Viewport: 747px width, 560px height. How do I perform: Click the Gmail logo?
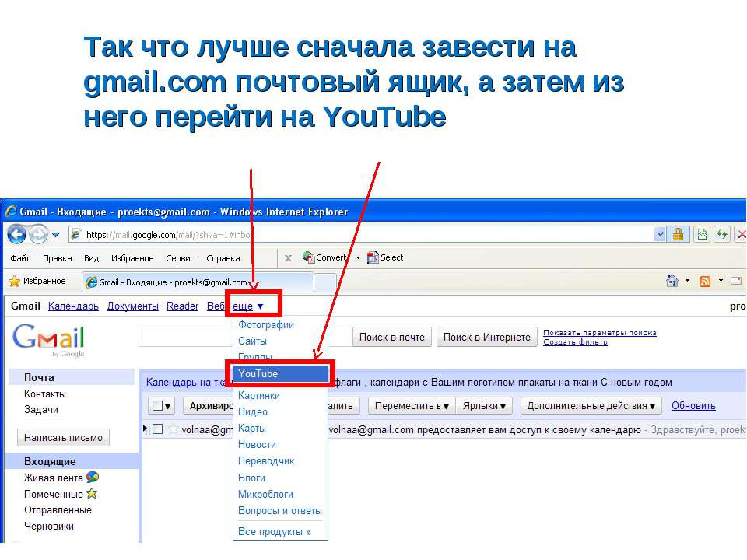pyautogui.click(x=48, y=340)
